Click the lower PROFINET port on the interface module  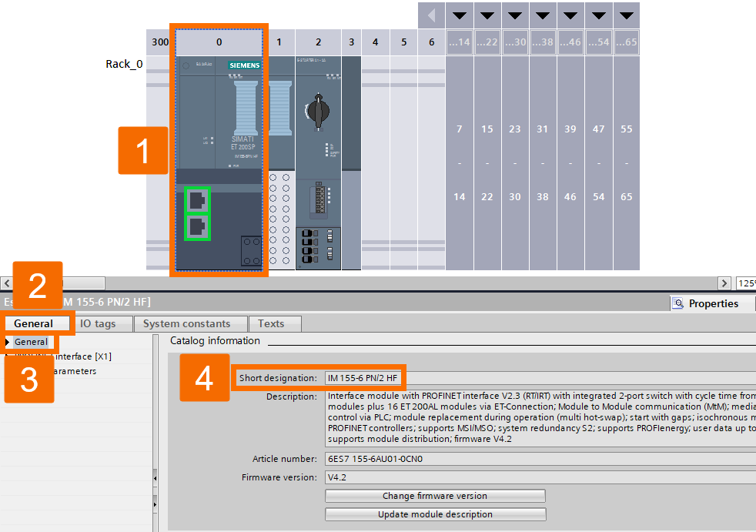pos(197,226)
